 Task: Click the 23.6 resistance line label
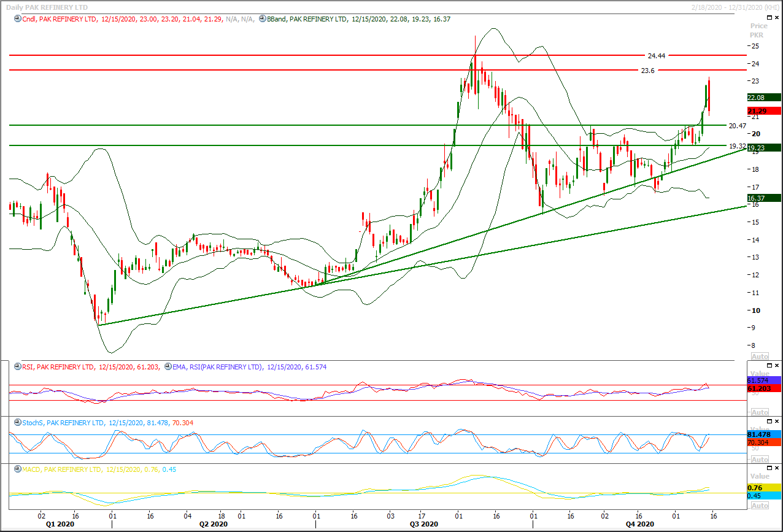pos(648,71)
